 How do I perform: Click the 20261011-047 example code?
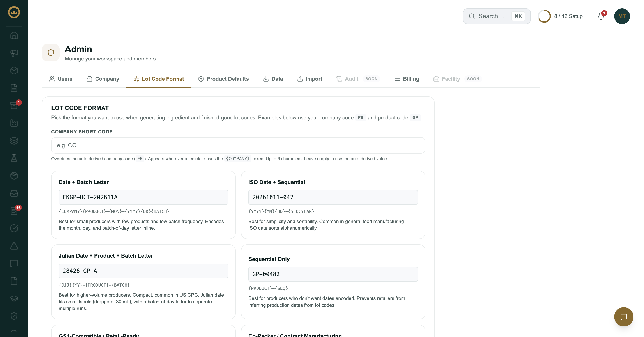pyautogui.click(x=333, y=197)
